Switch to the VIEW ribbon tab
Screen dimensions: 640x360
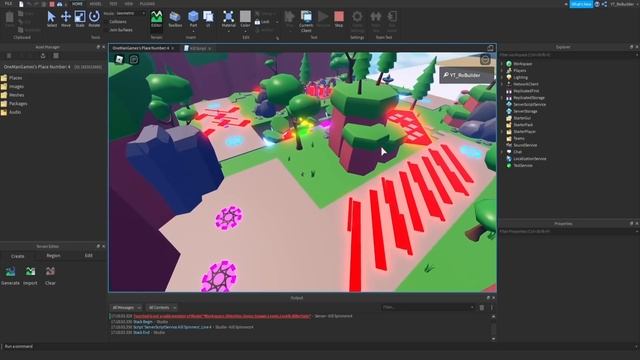129,4
